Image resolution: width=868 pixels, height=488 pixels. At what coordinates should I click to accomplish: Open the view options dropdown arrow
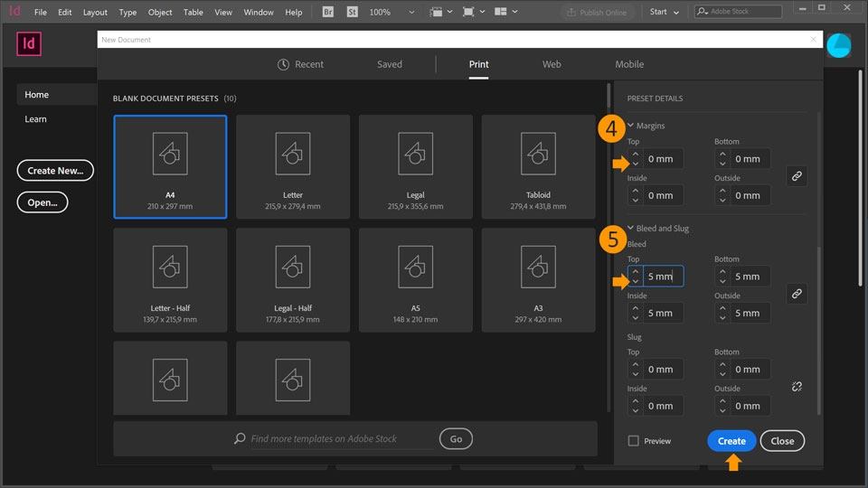coord(450,12)
